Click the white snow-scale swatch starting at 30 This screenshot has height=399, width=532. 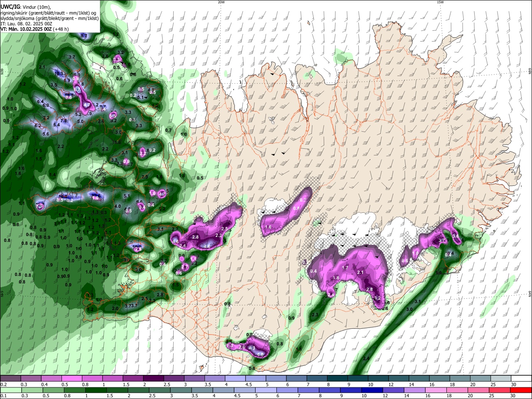(521, 379)
